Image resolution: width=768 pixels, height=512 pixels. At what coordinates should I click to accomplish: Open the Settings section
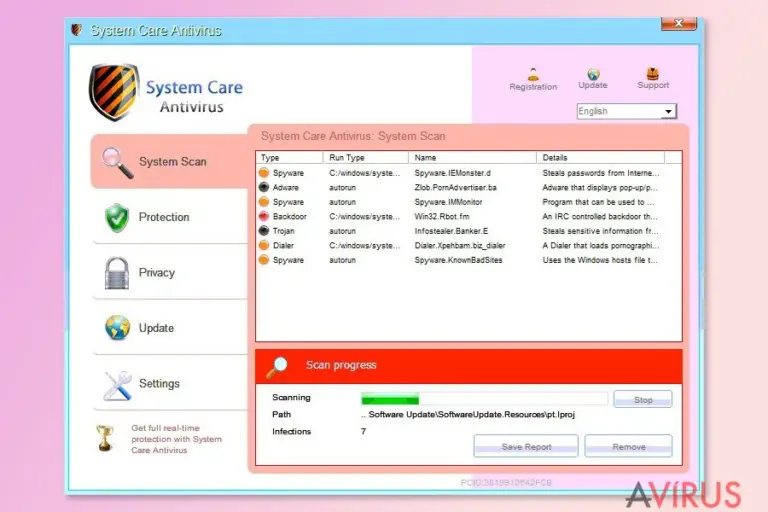click(x=170, y=383)
